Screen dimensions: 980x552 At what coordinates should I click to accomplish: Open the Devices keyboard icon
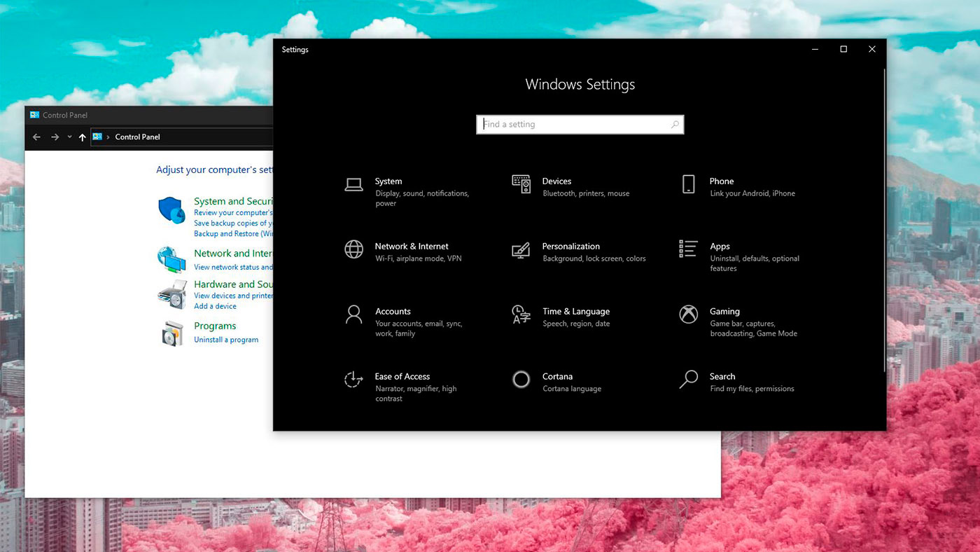click(x=521, y=184)
